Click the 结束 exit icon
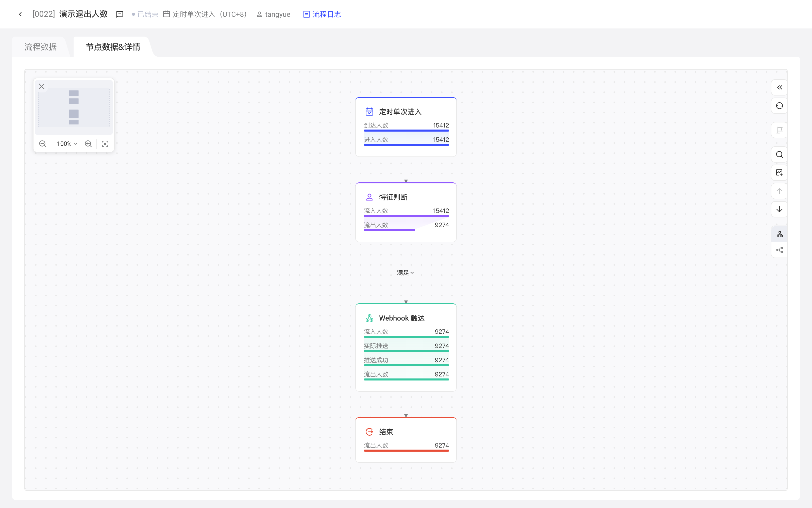This screenshot has width=812, height=508. tap(369, 432)
